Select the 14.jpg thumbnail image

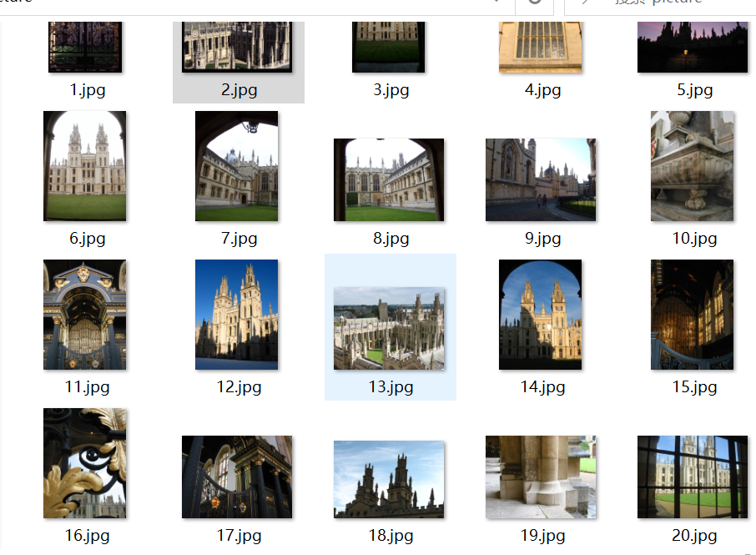(x=541, y=315)
